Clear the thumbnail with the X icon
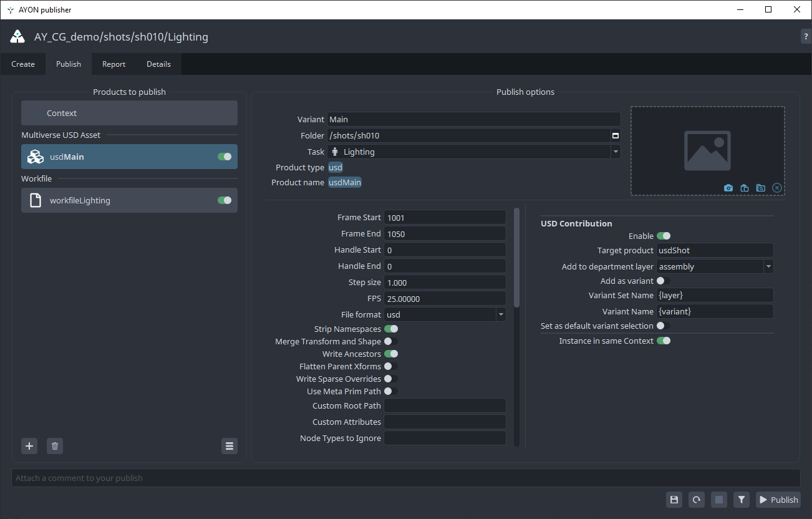The width and height of the screenshot is (812, 519). pyautogui.click(x=777, y=188)
